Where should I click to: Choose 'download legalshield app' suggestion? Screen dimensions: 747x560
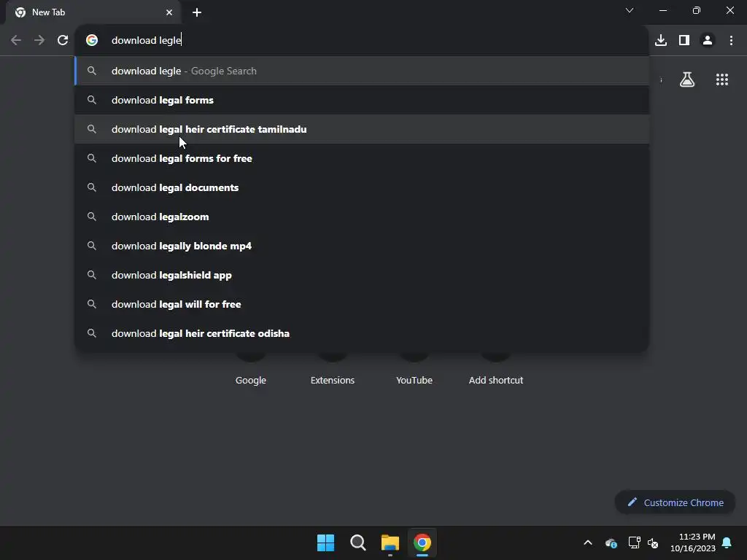click(x=362, y=275)
